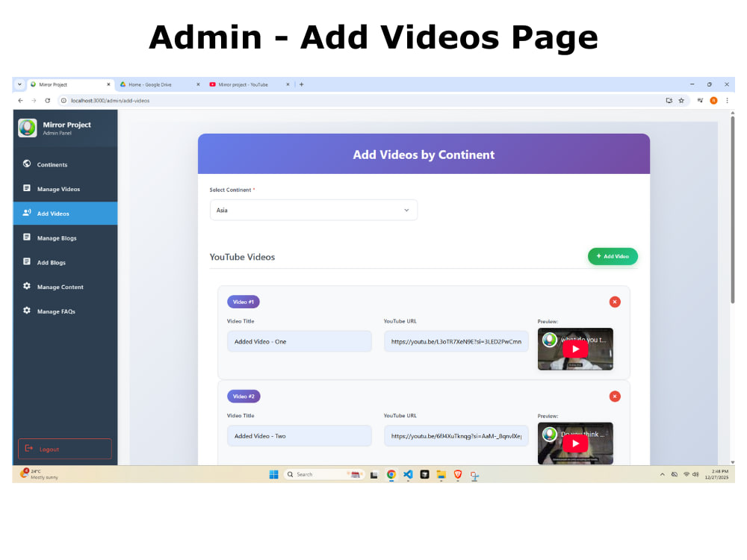The height and width of the screenshot is (560, 747).
Task: Switch to Mirror project - YouTube tab
Action: point(245,84)
